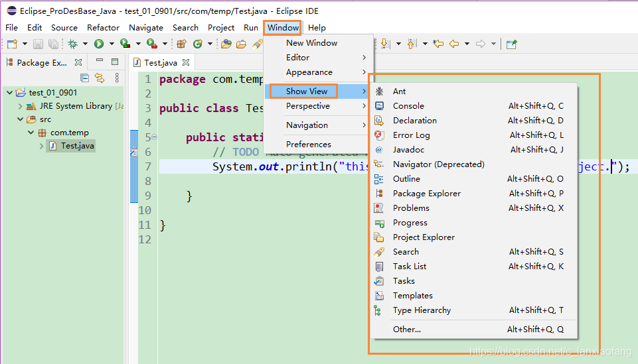Expand the JRE System Library node

click(x=20, y=106)
